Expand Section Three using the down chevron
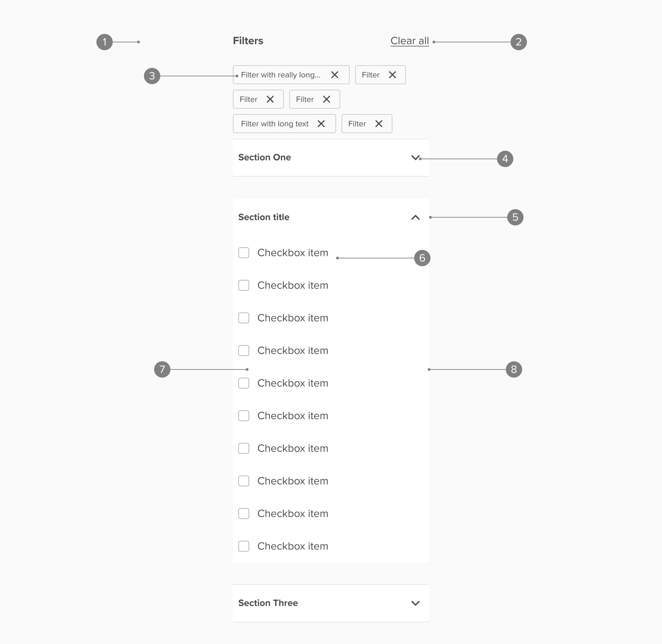662x644 pixels. pyautogui.click(x=415, y=603)
